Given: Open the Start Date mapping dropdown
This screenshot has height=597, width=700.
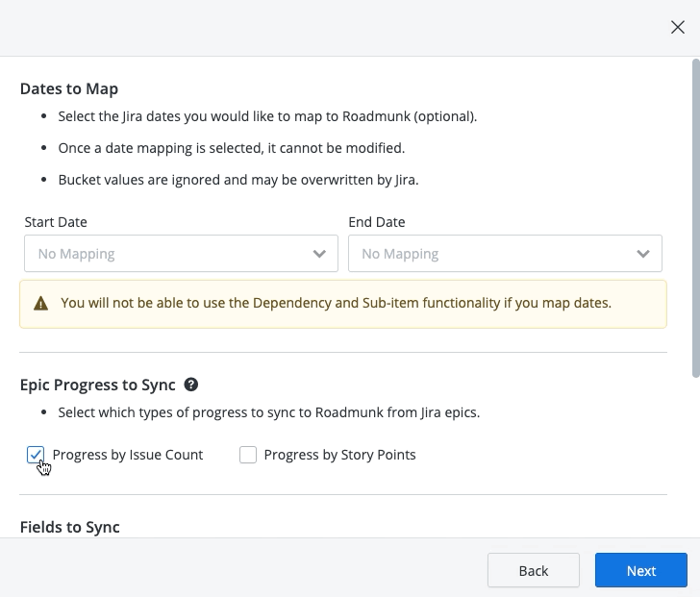Looking at the screenshot, I should 181,254.
